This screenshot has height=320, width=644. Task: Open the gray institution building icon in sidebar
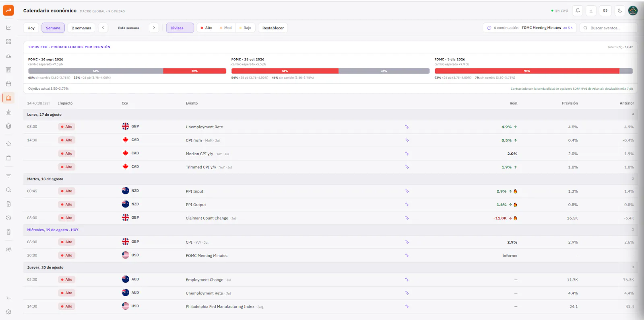(8, 112)
